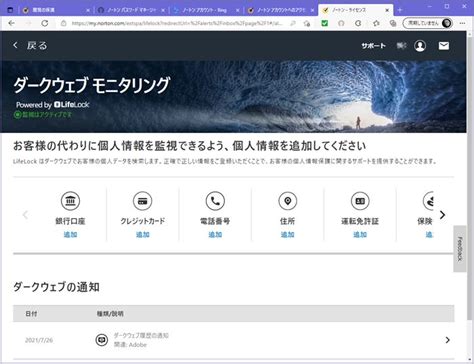This screenshot has width=474, height=364.
Task: Click the 電話番号 phone icon
Action: tap(215, 201)
